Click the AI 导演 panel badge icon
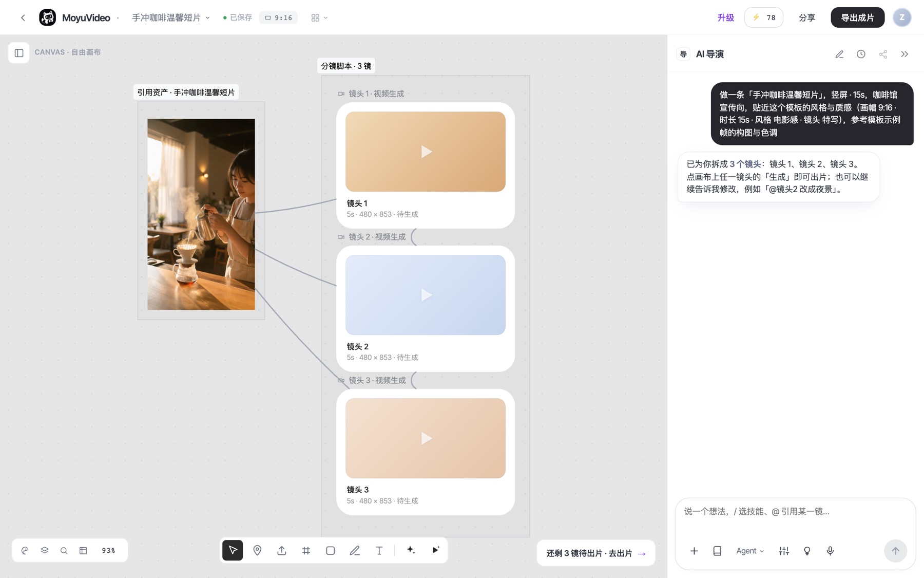Image resolution: width=924 pixels, height=578 pixels. (683, 54)
